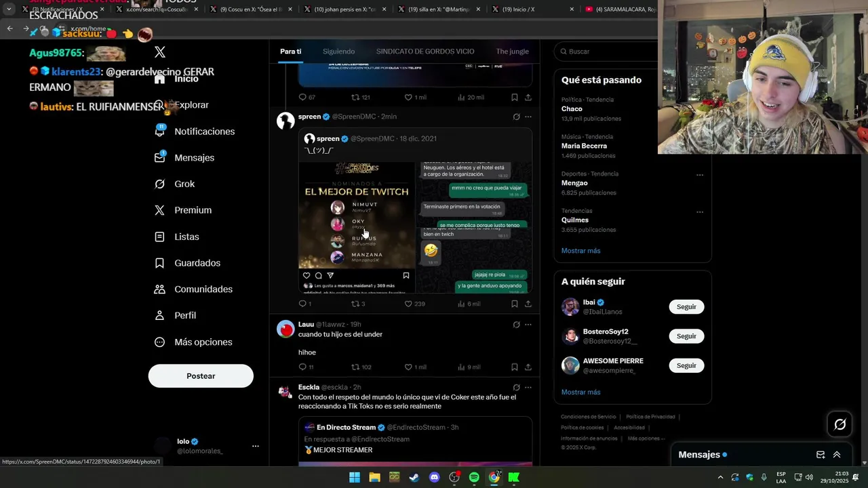868x488 pixels.
Task: Open the browser tab search dropdown
Action: [9, 9]
